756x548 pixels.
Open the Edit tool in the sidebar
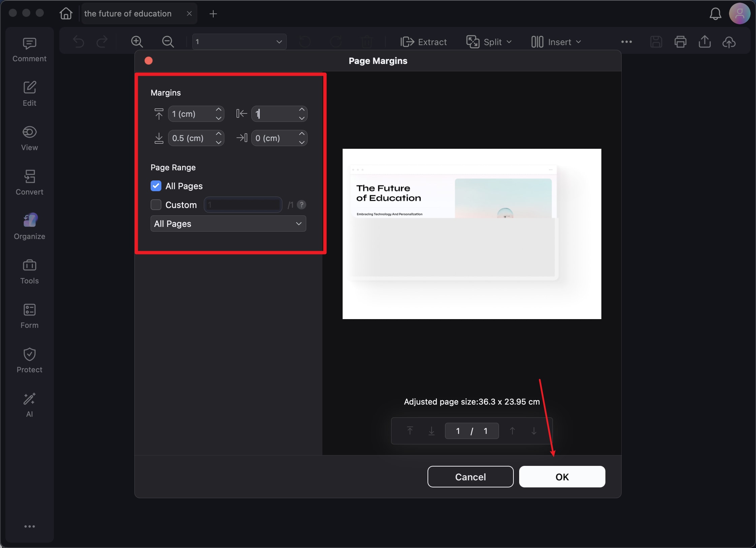[29, 94]
